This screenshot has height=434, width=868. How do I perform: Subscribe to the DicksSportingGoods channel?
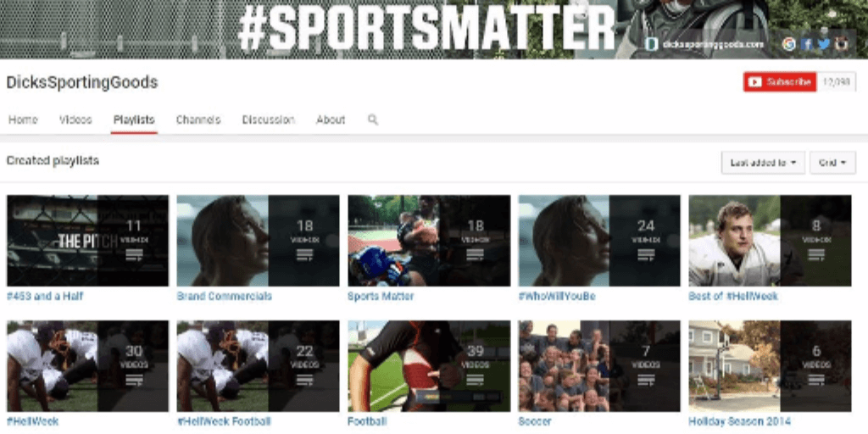pos(780,82)
